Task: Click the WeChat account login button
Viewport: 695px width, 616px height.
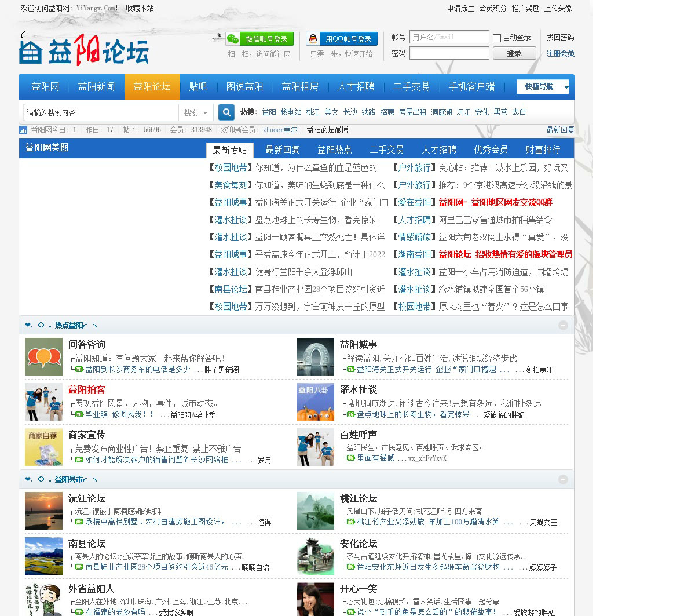Action: [259, 39]
